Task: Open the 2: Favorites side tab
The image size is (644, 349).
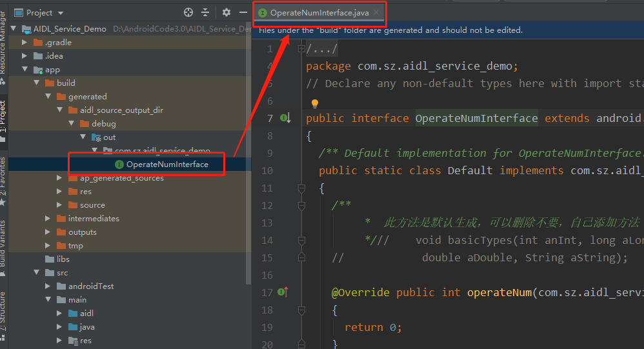Action: (3, 180)
